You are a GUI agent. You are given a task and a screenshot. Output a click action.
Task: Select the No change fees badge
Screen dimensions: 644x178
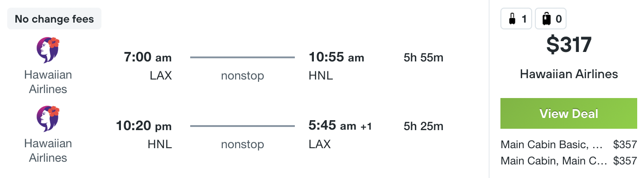(x=54, y=19)
